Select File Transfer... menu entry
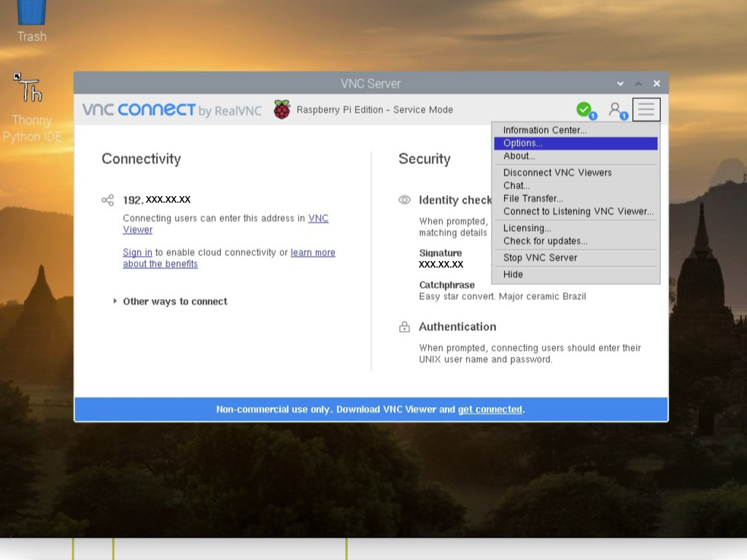Image resolution: width=747 pixels, height=560 pixels. (576, 198)
